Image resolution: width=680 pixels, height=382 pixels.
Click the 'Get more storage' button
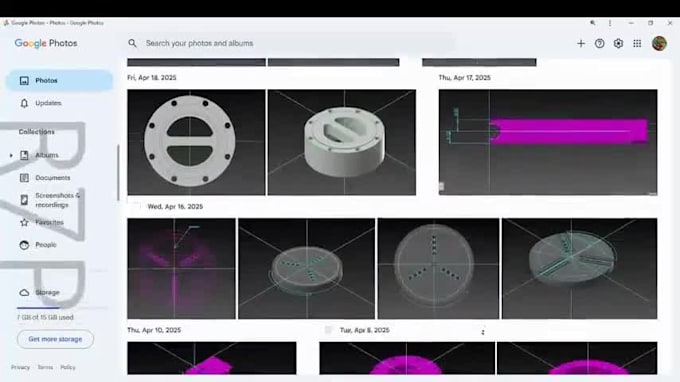point(55,339)
